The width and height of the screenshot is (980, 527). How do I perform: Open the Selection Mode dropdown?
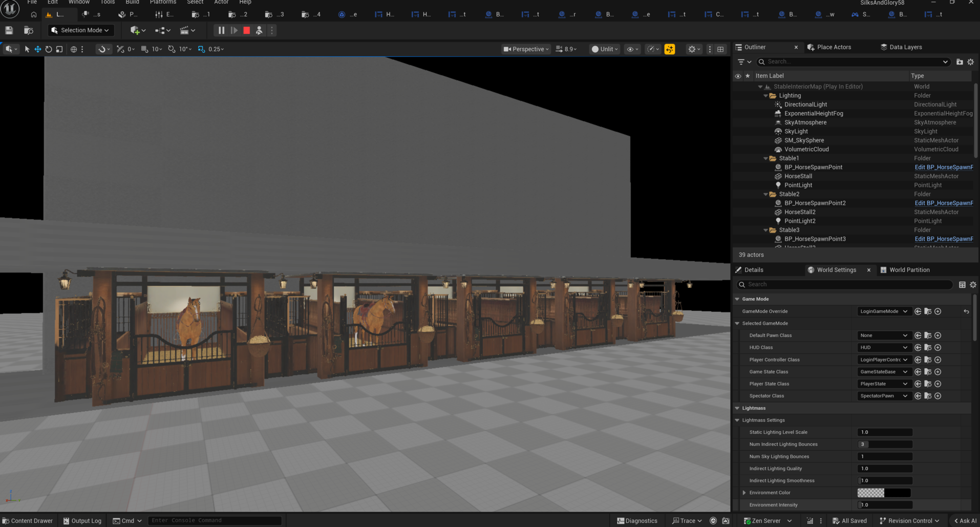[81, 31]
